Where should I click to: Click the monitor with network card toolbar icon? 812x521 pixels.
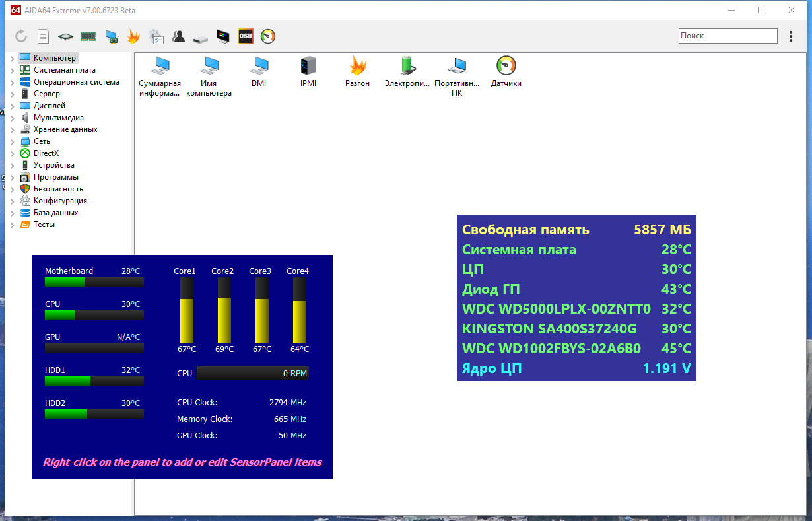click(111, 36)
